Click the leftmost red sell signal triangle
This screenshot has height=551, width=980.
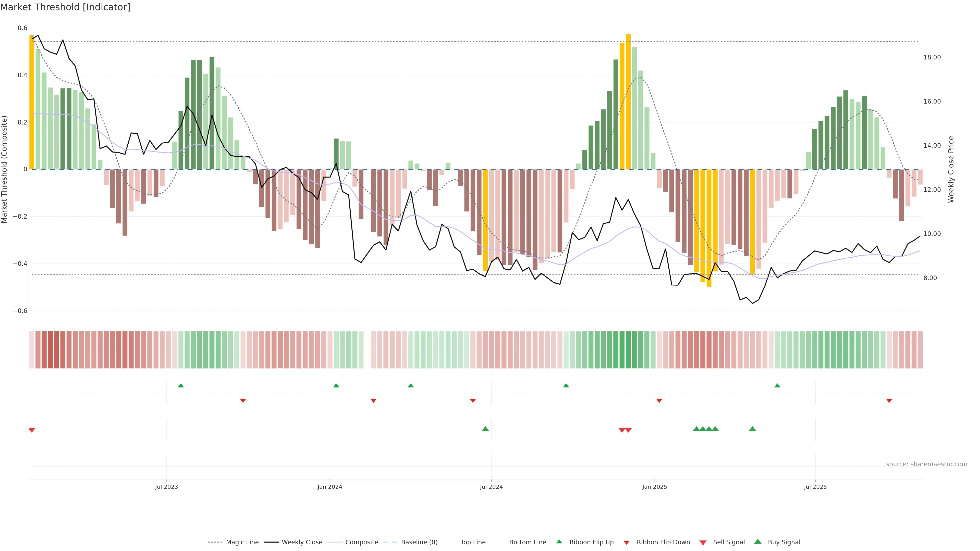[32, 430]
